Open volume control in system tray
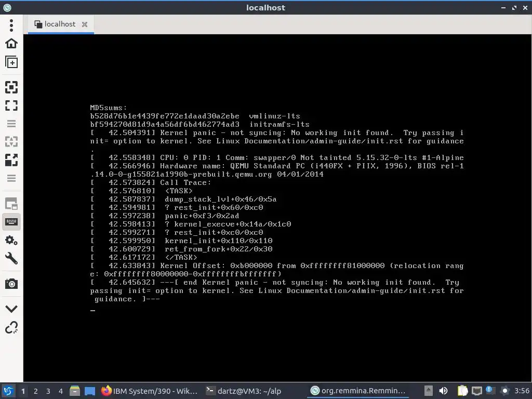 (443, 391)
